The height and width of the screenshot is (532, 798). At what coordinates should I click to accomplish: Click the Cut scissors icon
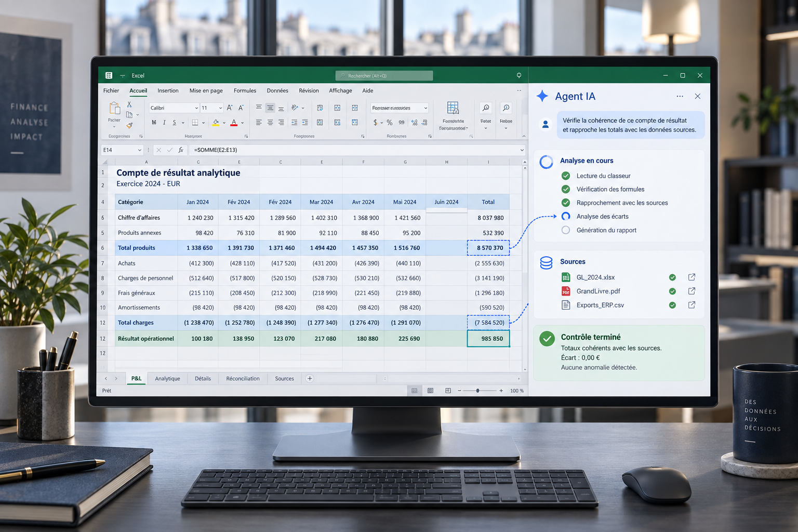point(129,104)
